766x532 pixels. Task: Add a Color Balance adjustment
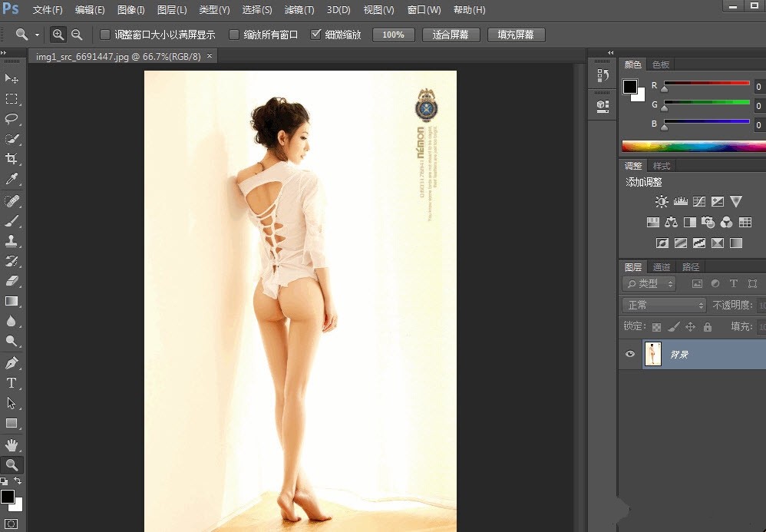tap(672, 223)
